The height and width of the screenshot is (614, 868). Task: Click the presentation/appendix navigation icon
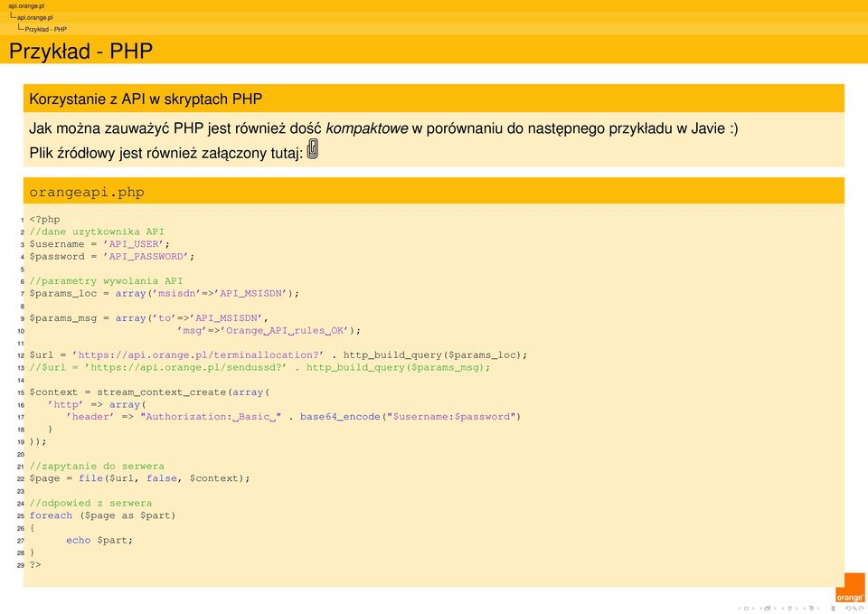pos(833,609)
